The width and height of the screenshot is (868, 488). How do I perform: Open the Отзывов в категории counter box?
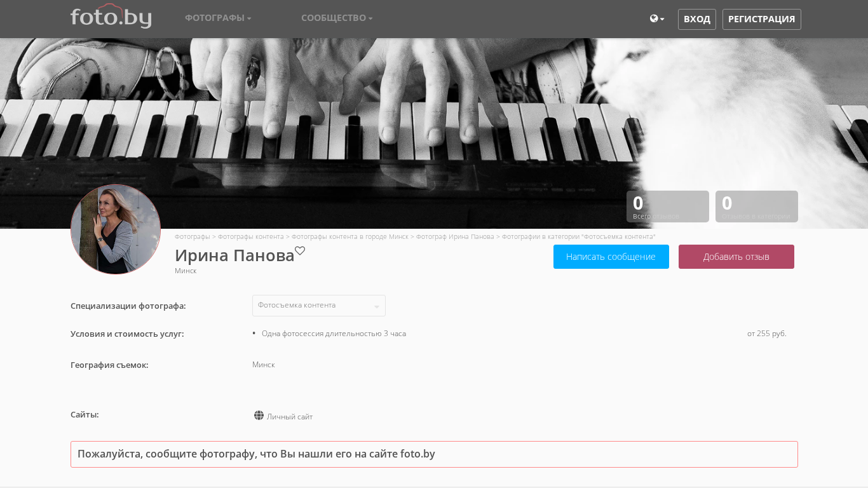click(757, 207)
